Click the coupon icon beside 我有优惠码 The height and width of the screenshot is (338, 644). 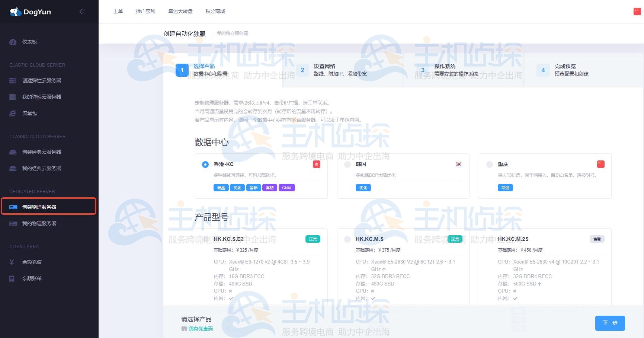tap(184, 328)
